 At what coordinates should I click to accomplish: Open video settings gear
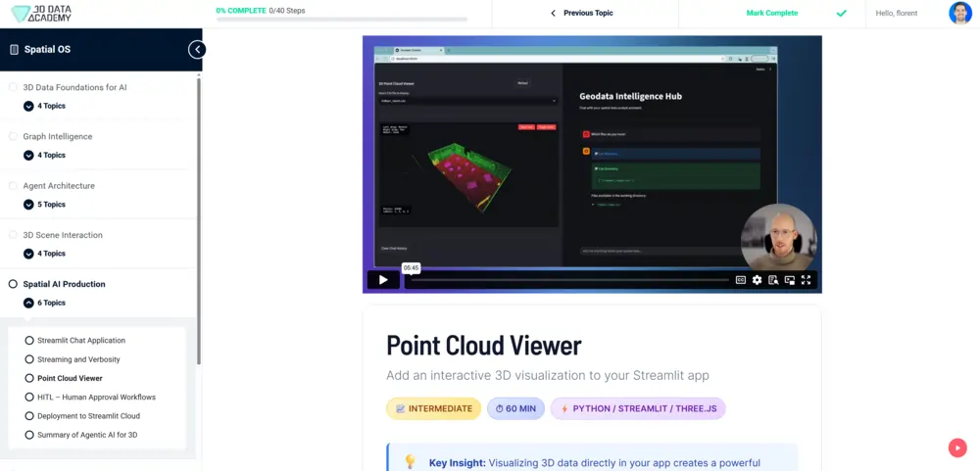point(757,280)
